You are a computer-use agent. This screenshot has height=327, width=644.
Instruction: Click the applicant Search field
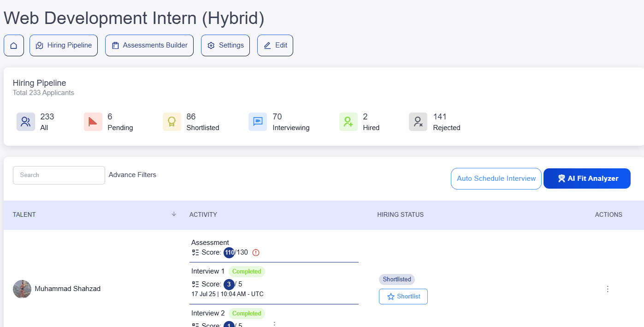point(59,175)
